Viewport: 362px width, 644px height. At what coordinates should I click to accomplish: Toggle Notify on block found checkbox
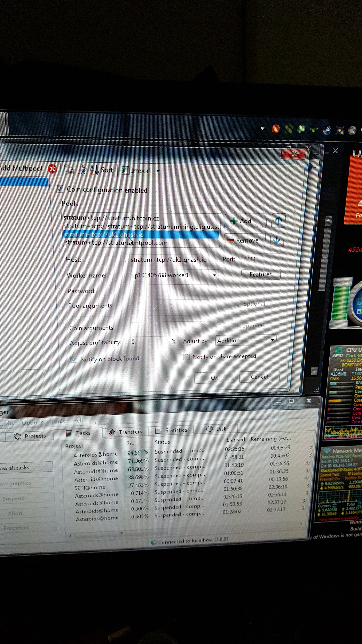74,360
